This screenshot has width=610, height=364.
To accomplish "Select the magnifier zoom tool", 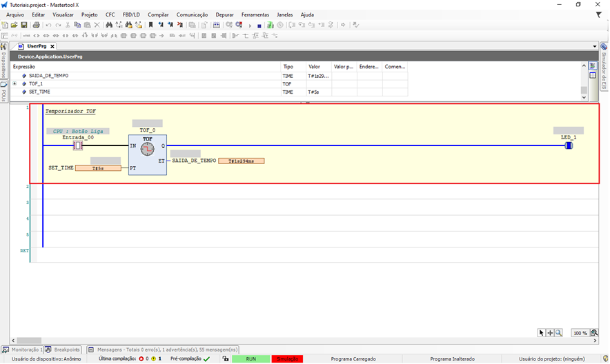I will coord(558,333).
